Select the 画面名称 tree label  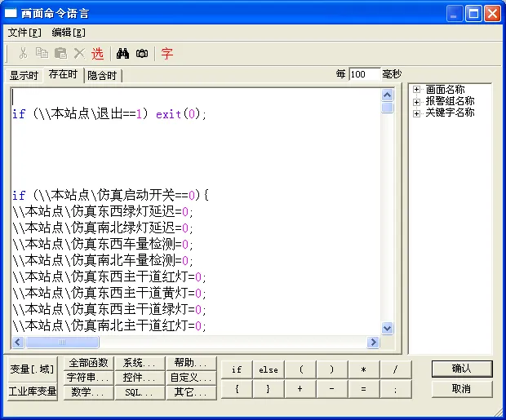tap(445, 90)
